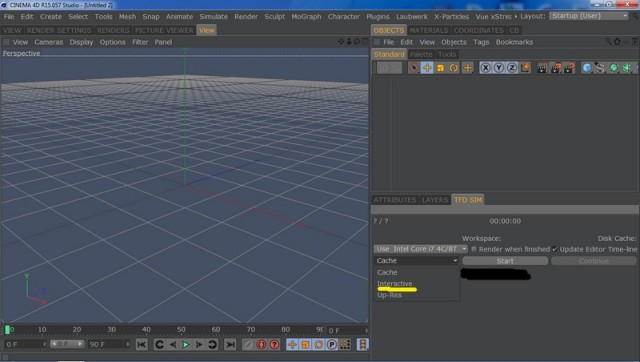Click the Start simulation button
The width and height of the screenshot is (640, 362).
point(505,261)
